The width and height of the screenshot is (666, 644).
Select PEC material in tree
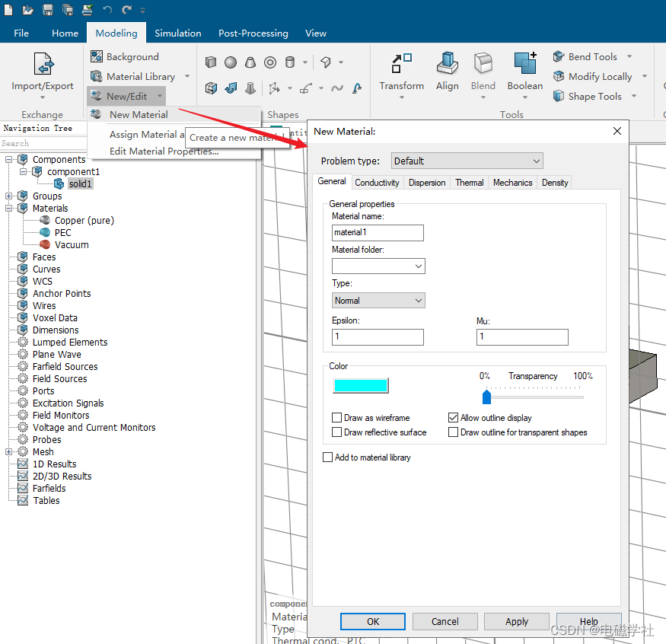62,233
